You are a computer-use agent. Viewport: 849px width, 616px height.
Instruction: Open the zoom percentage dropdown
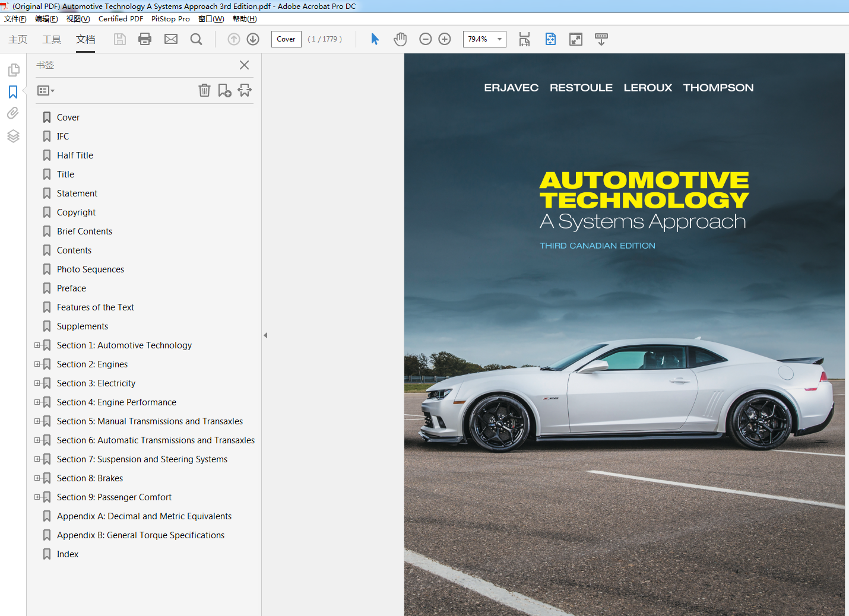tap(500, 39)
